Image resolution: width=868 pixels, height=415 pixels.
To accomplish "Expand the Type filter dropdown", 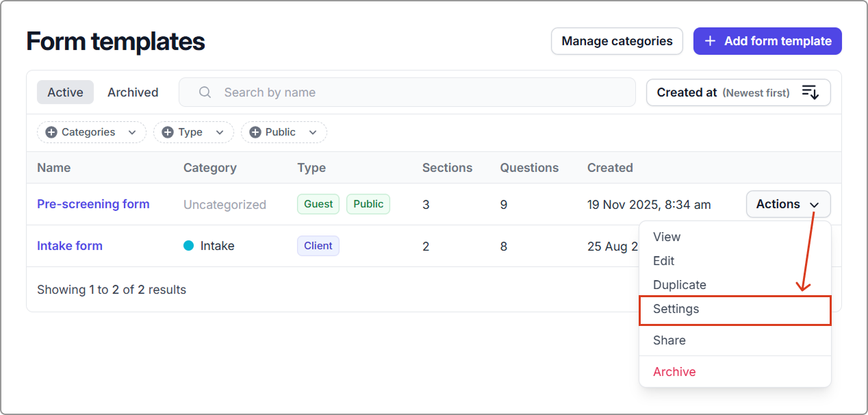I will [220, 132].
